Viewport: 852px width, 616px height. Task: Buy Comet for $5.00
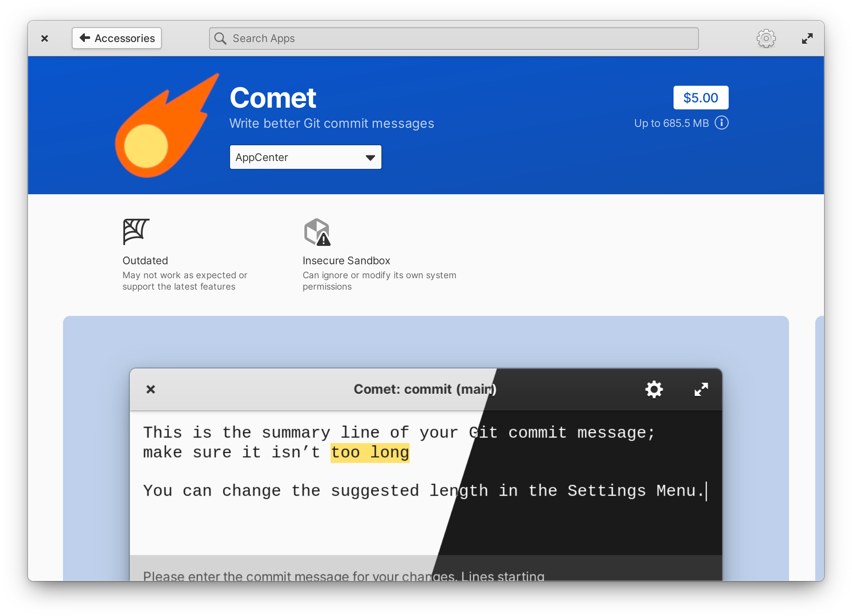701,98
